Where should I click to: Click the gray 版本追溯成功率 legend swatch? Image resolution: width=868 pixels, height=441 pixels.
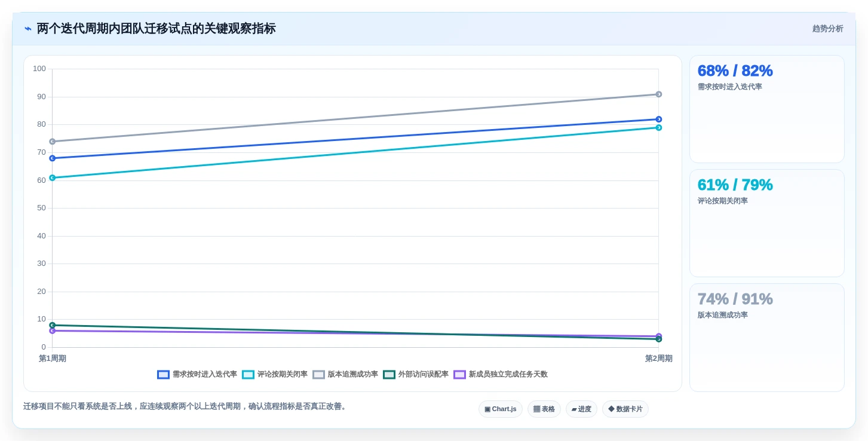(x=319, y=375)
